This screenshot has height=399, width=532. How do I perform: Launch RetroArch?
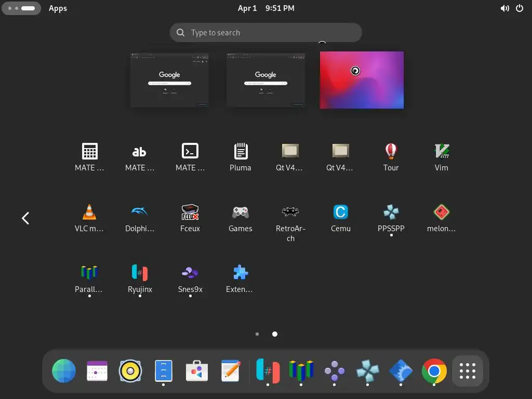[x=290, y=222]
